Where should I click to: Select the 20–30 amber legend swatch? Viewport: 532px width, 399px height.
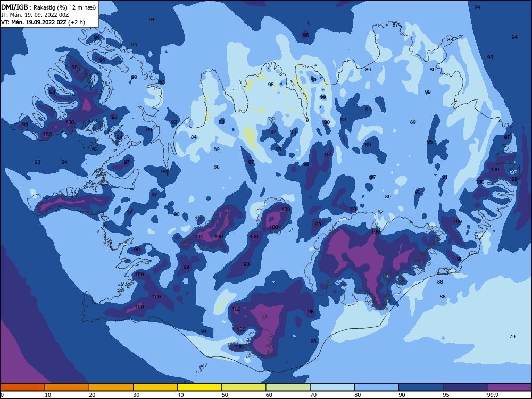click(111, 387)
